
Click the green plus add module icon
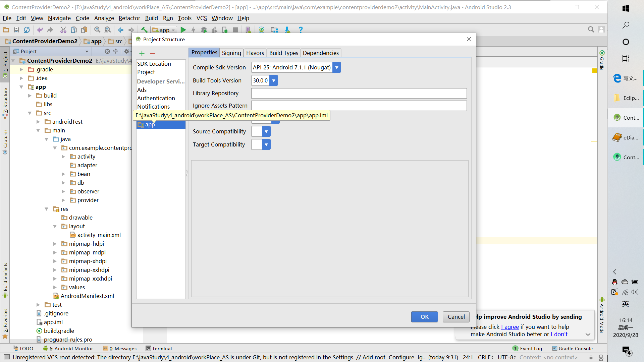[x=142, y=53]
